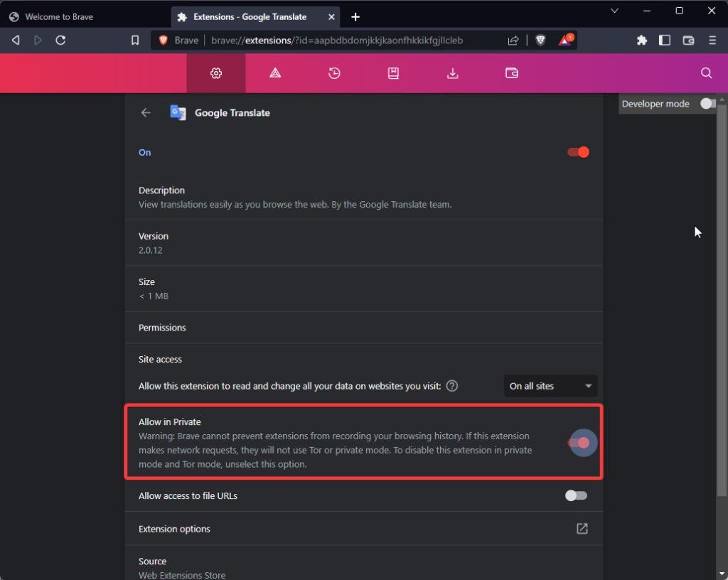
Task: Click the Google Translate title text
Action: (232, 113)
